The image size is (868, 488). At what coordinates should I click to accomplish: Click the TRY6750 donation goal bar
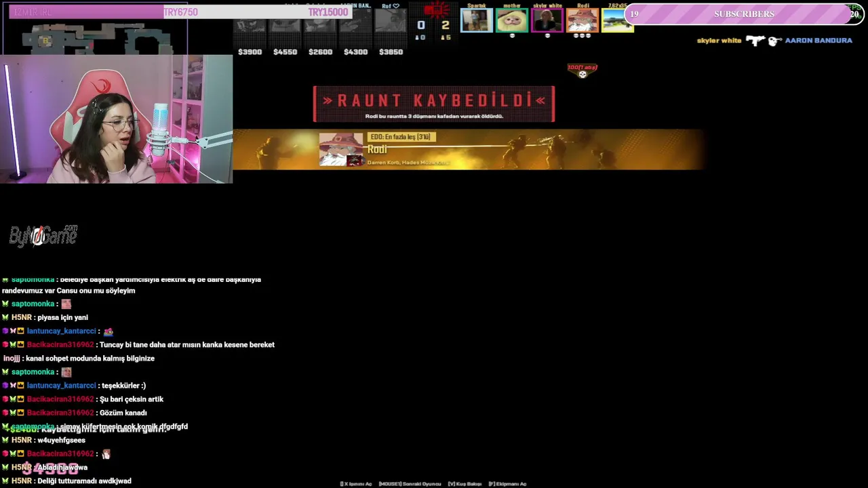[x=180, y=12]
